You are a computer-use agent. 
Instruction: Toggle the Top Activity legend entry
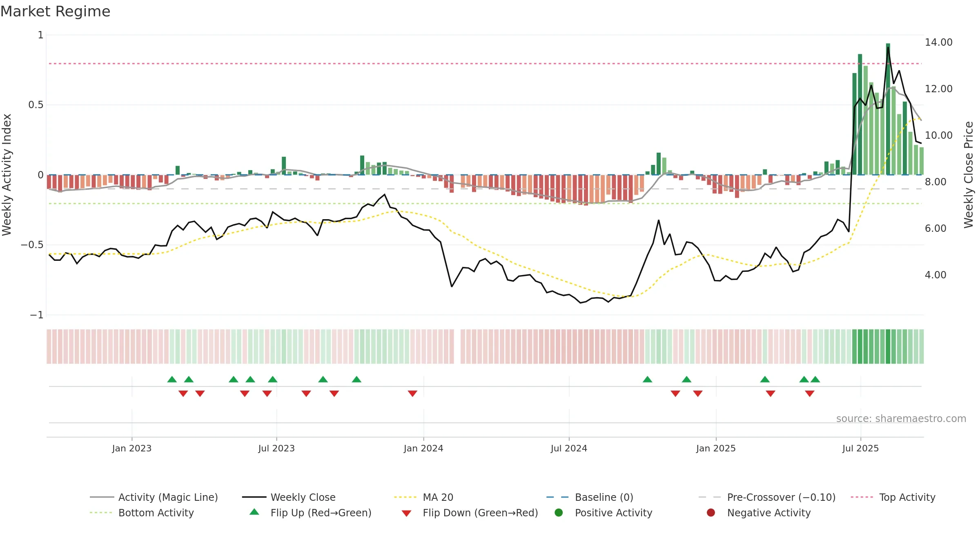[893, 497]
